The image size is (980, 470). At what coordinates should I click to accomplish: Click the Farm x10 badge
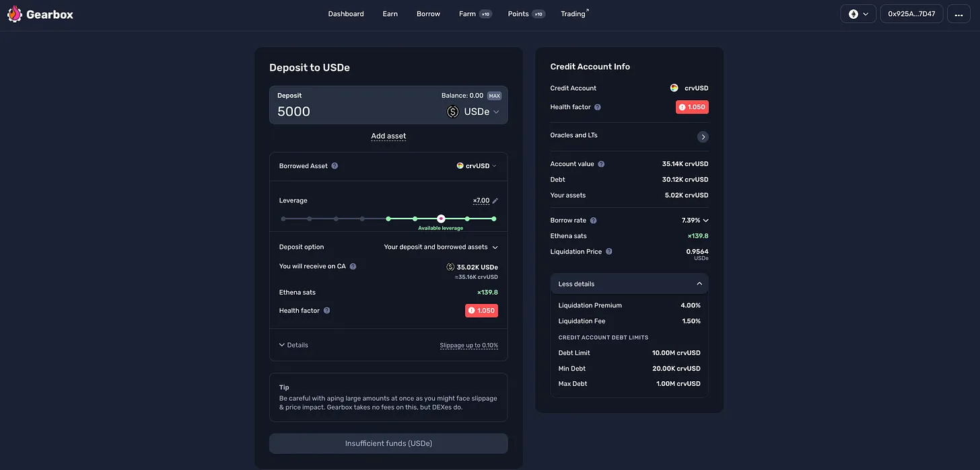[485, 14]
